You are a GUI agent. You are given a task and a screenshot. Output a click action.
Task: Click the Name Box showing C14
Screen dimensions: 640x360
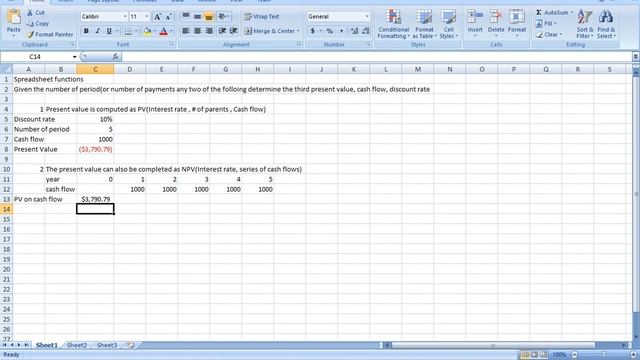36,57
